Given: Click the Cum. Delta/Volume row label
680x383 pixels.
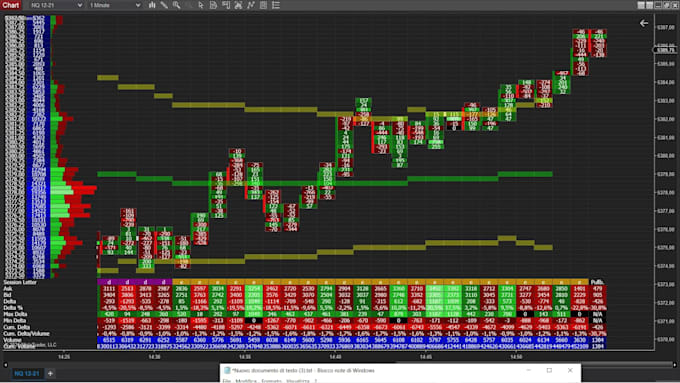Looking at the screenshot, I should tap(26, 334).
